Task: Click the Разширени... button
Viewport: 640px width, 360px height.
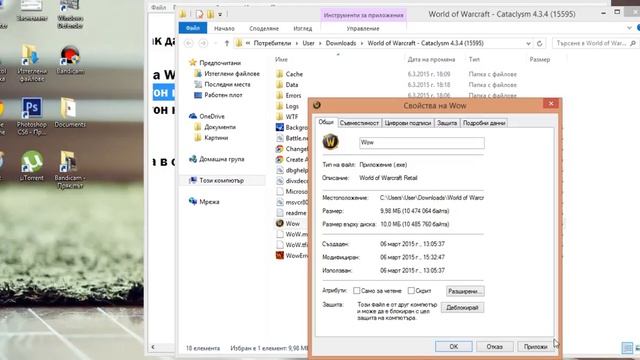Action: [x=465, y=291]
